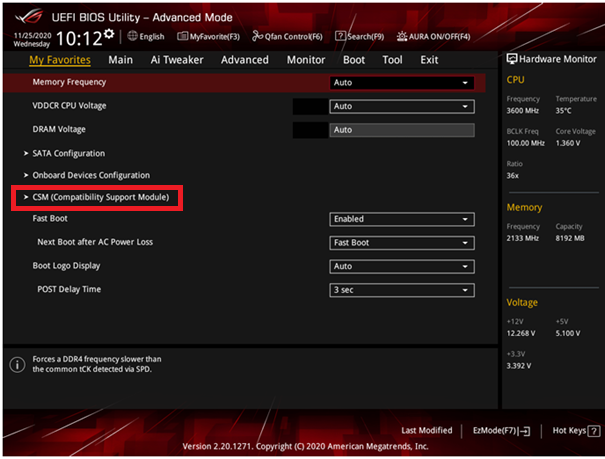Click the EzMode exit arrow icon

point(525,431)
